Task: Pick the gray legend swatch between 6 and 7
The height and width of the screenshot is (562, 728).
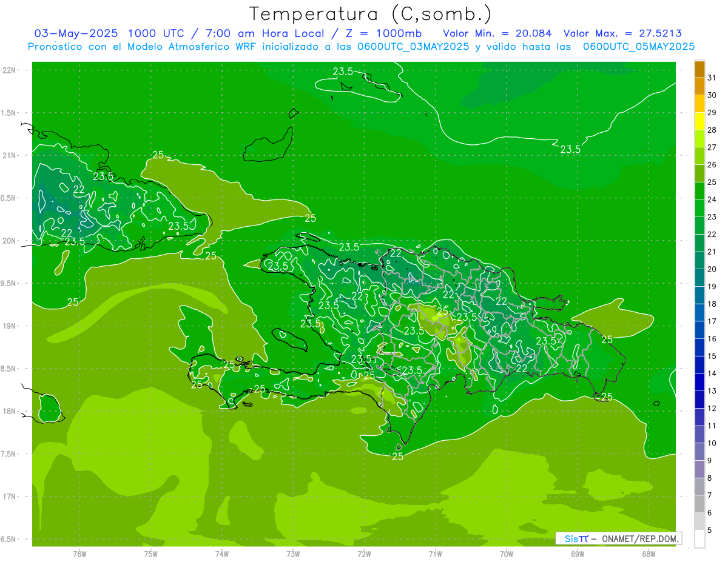Action: click(699, 504)
